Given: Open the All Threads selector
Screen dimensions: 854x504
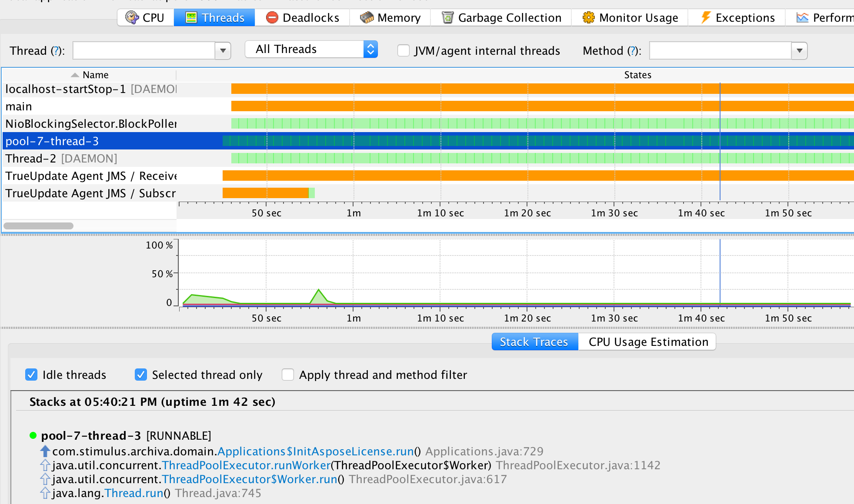Looking at the screenshot, I should 311,49.
